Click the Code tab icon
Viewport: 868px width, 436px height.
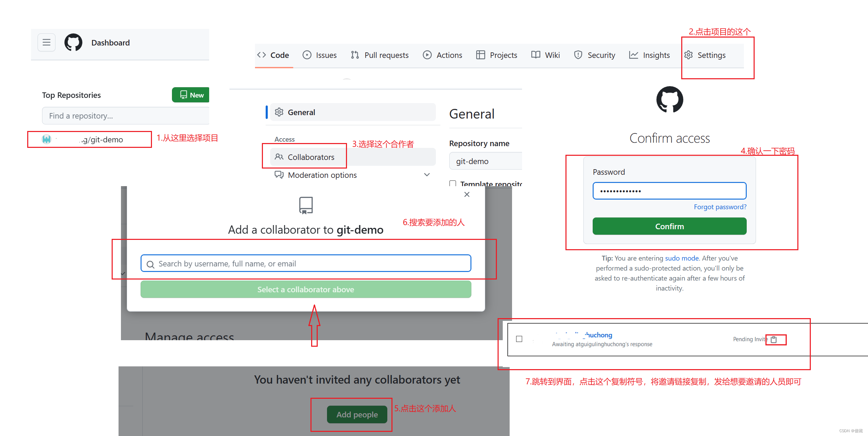[262, 55]
